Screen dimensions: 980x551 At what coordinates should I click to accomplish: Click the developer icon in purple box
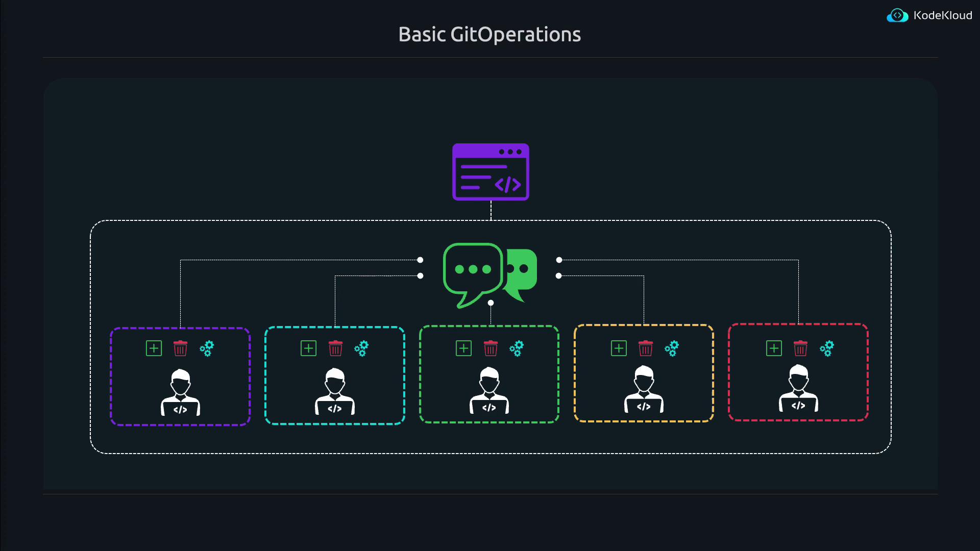point(180,392)
